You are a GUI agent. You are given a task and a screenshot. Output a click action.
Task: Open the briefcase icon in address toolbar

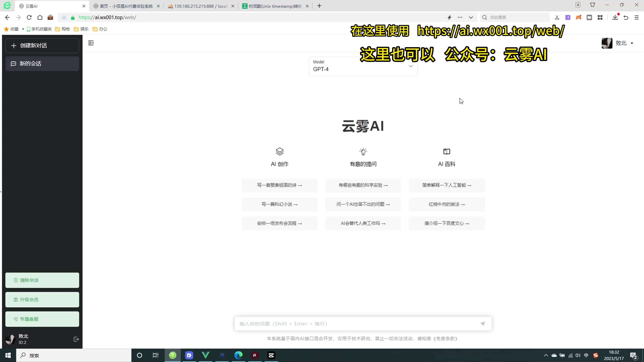coord(50,17)
